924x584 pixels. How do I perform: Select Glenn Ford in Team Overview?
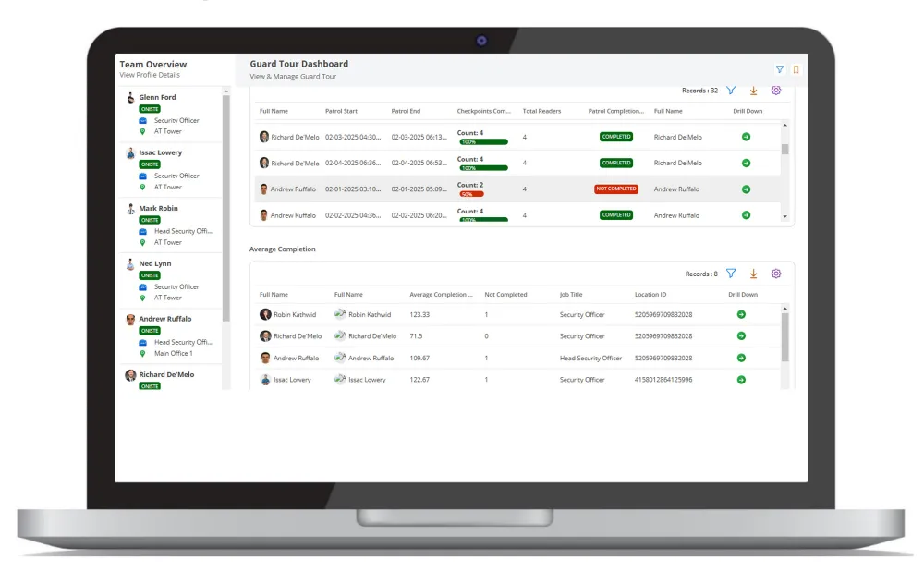point(157,97)
